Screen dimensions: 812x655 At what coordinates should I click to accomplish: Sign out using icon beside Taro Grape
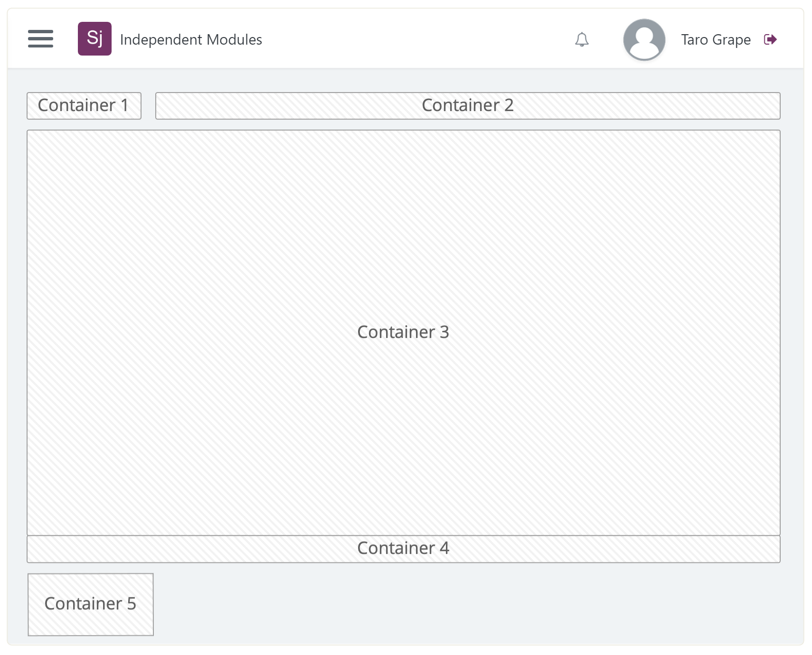pyautogui.click(x=770, y=39)
